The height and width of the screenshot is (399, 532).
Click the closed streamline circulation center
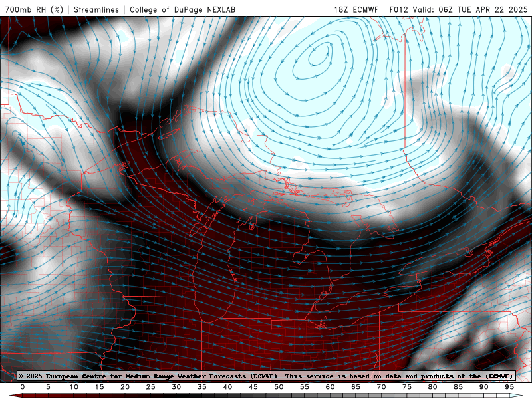tap(319, 57)
